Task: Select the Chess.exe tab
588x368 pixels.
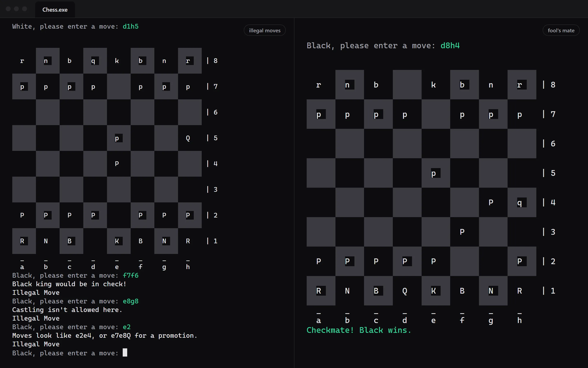Action: [55, 10]
